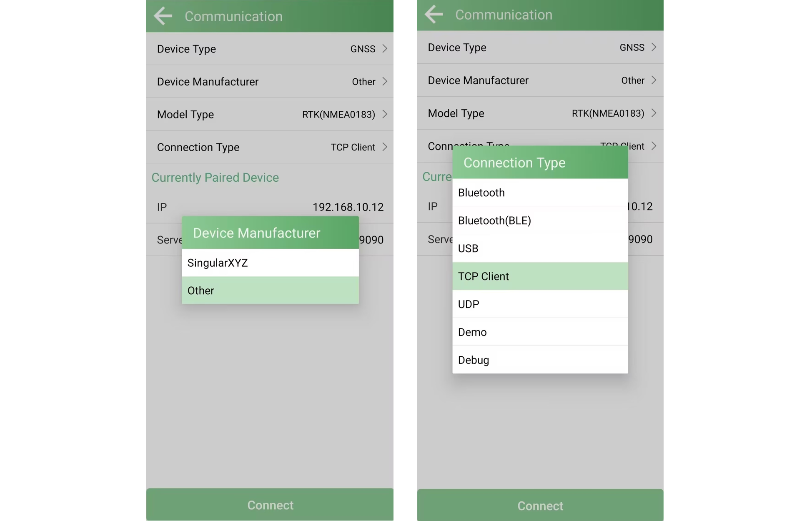Choose Bluetooth connection type
This screenshot has width=812, height=521.
pos(540,193)
